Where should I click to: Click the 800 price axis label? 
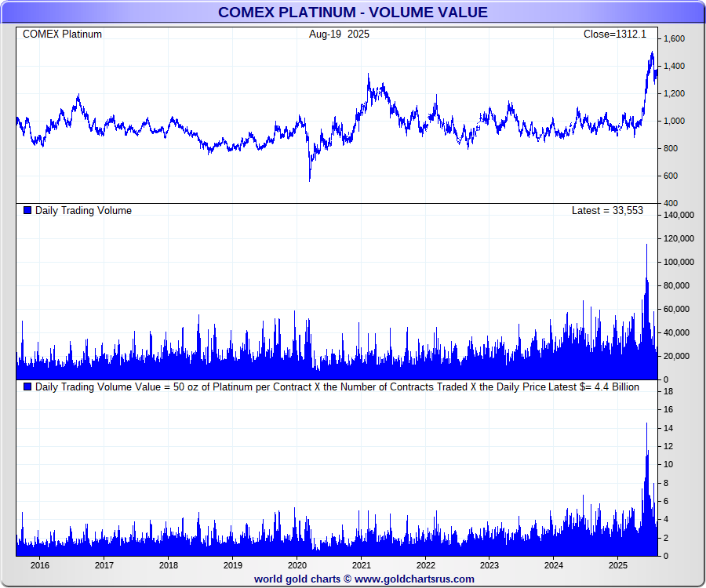pos(671,148)
